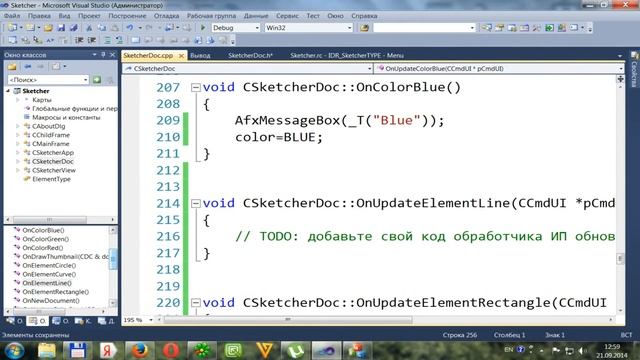Click the green Extension Manager icon
The height and width of the screenshot is (360, 640).
tap(549, 28)
